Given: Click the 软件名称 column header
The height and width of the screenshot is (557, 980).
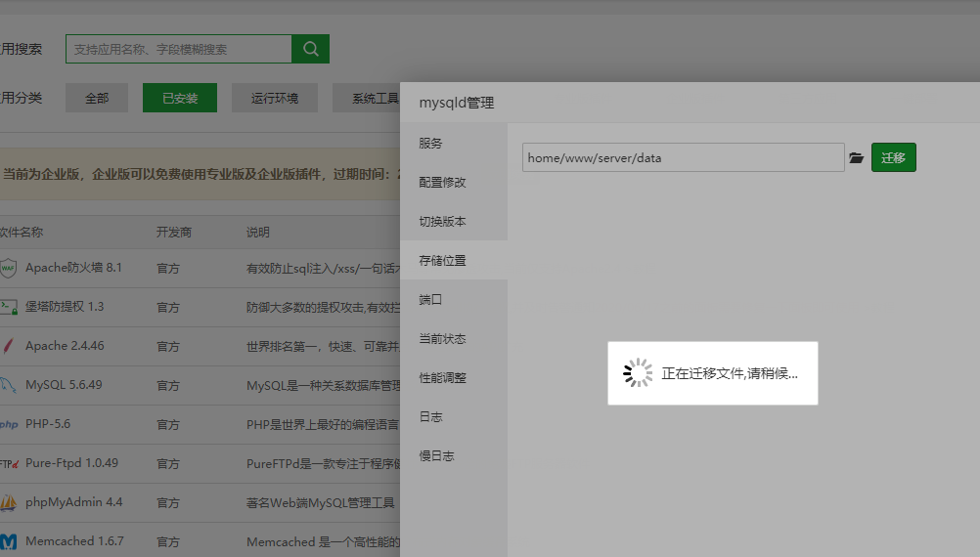Looking at the screenshot, I should pyautogui.click(x=22, y=233).
